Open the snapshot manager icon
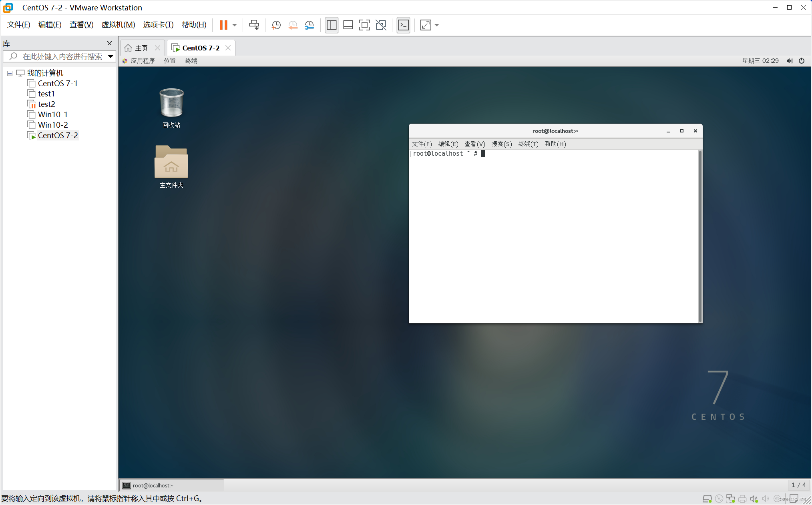 (310, 25)
